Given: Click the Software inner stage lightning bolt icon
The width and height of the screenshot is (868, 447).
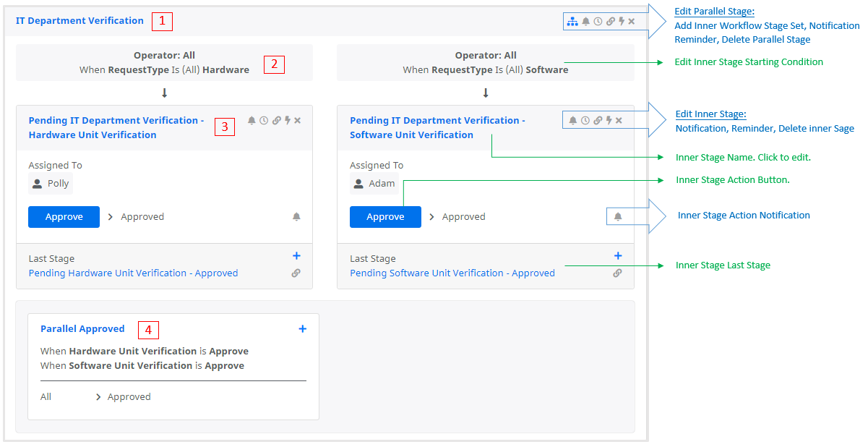Looking at the screenshot, I should pyautogui.click(x=609, y=121).
